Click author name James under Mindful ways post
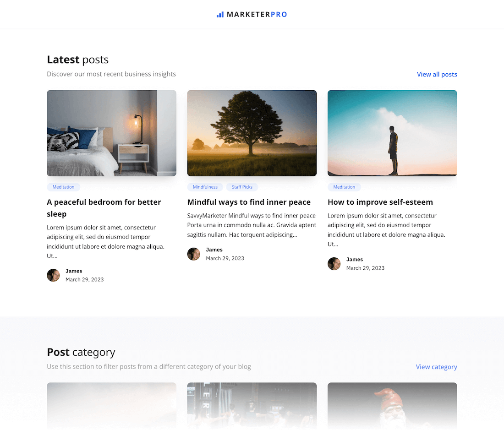This screenshot has height=430, width=504. (214, 250)
